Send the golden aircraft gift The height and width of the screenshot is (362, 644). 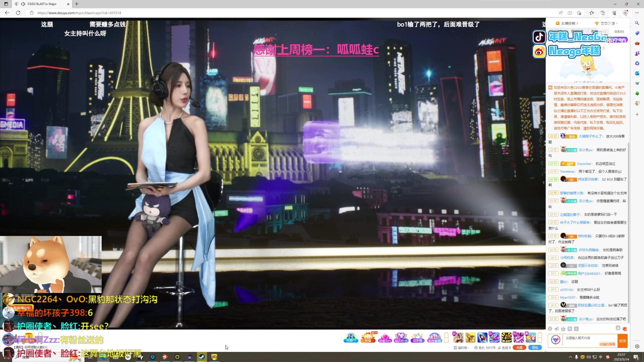click(470, 337)
